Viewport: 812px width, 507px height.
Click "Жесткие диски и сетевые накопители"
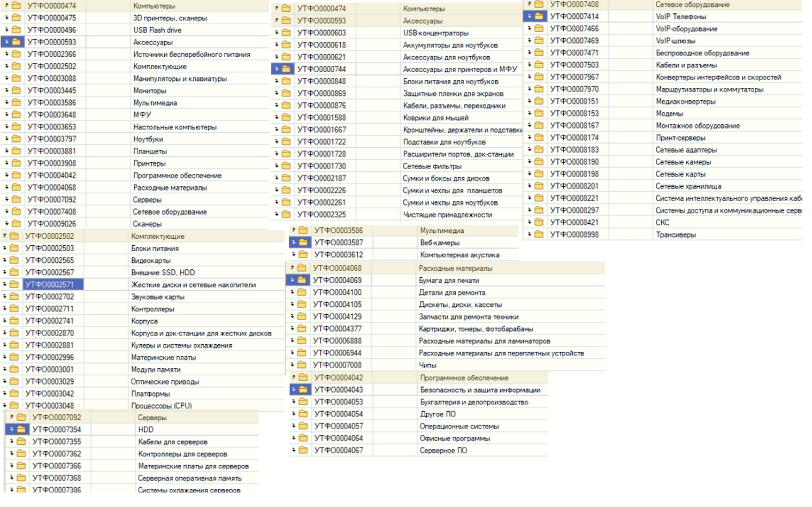tap(194, 285)
